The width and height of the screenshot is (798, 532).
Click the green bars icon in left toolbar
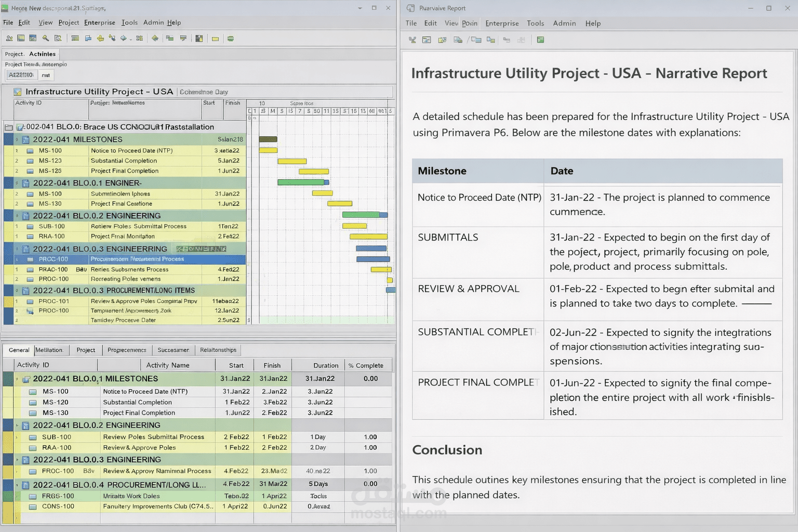(170, 38)
